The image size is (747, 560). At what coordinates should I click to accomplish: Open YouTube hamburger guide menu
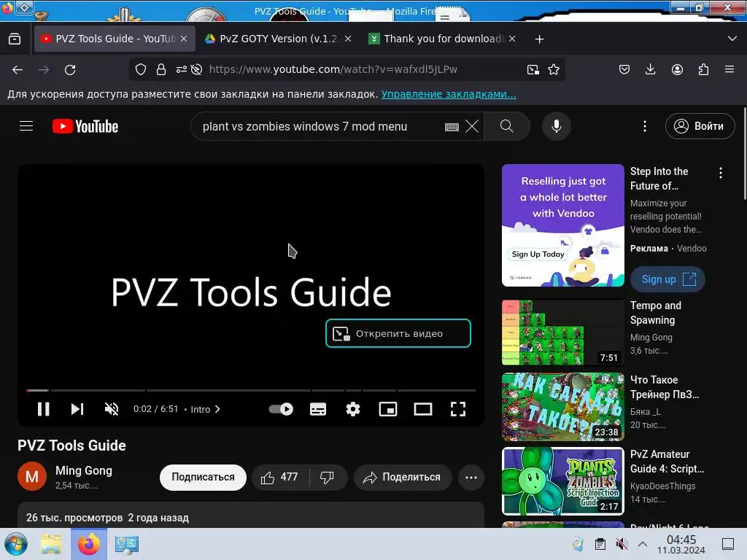pos(26,126)
